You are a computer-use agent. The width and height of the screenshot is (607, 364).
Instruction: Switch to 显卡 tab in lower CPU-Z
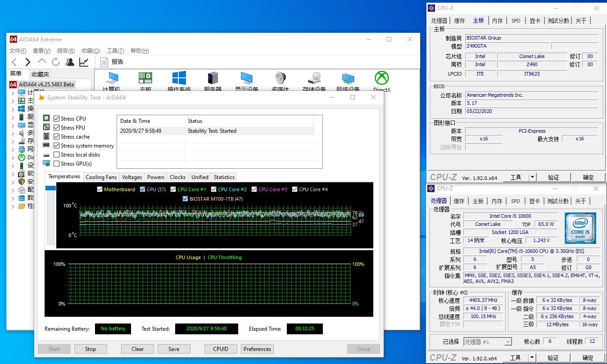(535, 201)
